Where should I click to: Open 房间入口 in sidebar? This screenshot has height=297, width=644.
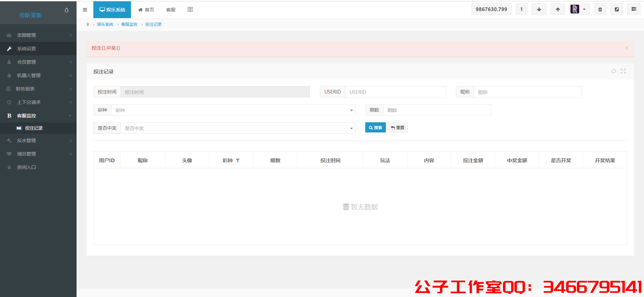point(38,167)
